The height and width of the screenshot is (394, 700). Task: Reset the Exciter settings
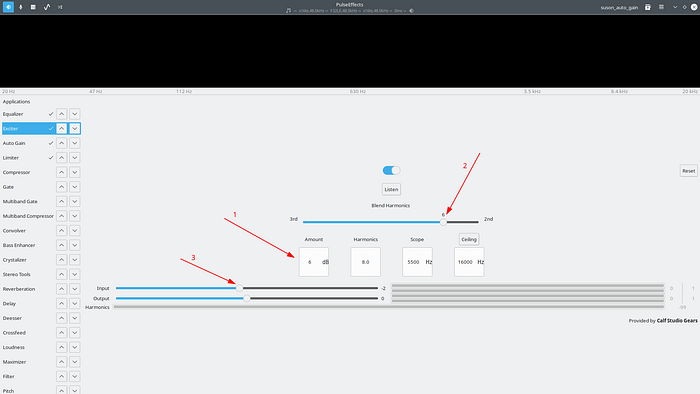(x=688, y=171)
